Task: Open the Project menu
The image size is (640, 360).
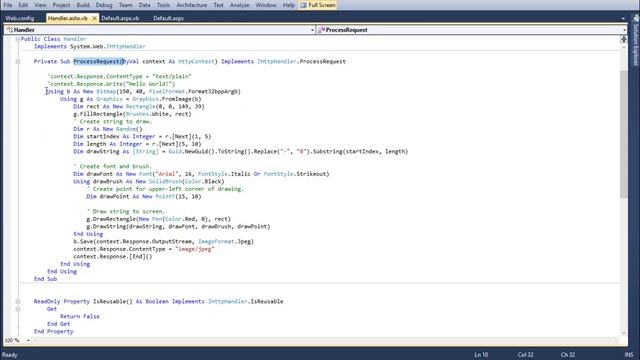Action: pyautogui.click(x=61, y=5)
